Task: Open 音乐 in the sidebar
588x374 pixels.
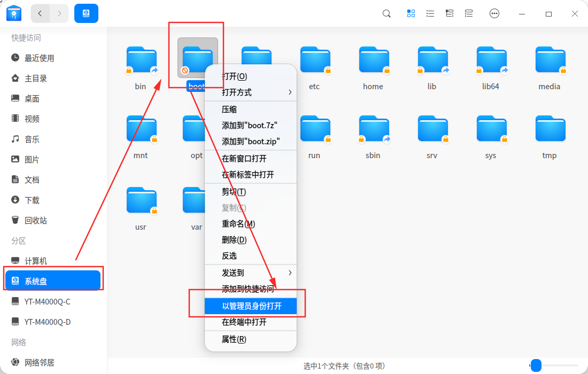Action: (53, 139)
